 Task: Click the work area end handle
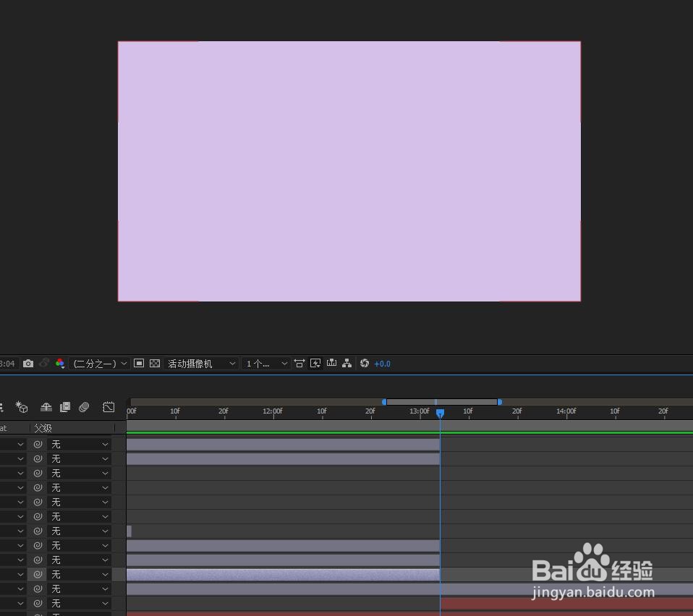coord(499,402)
